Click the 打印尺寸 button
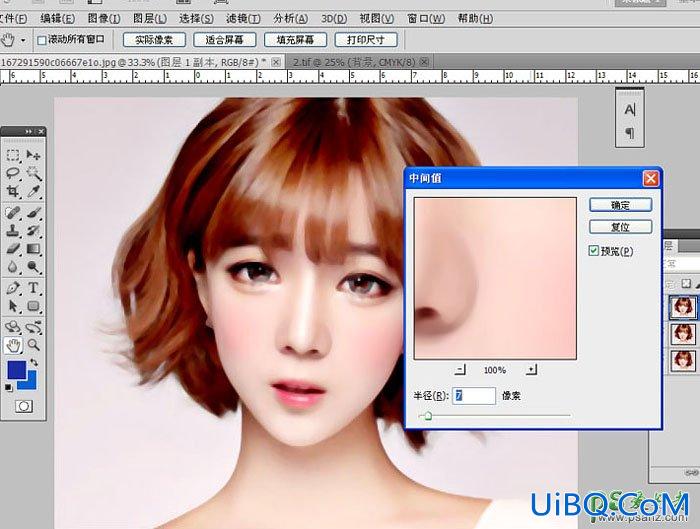Image resolution: width=700 pixels, height=529 pixels. click(366, 40)
